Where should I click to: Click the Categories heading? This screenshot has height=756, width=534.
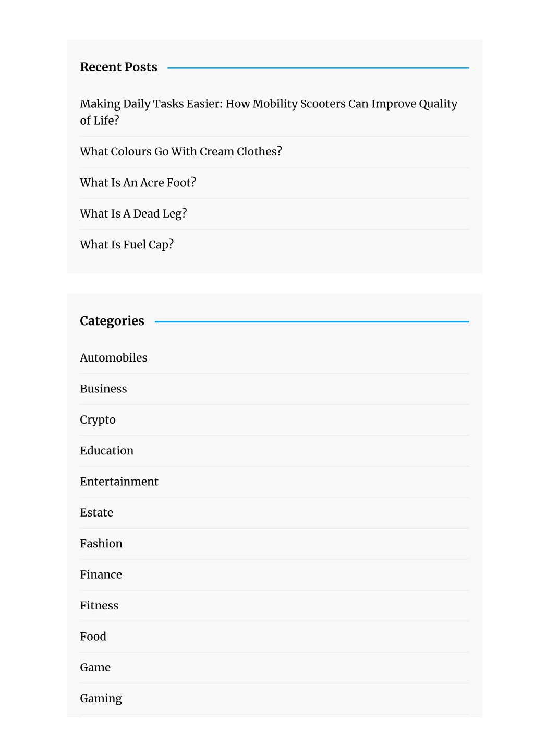point(112,321)
